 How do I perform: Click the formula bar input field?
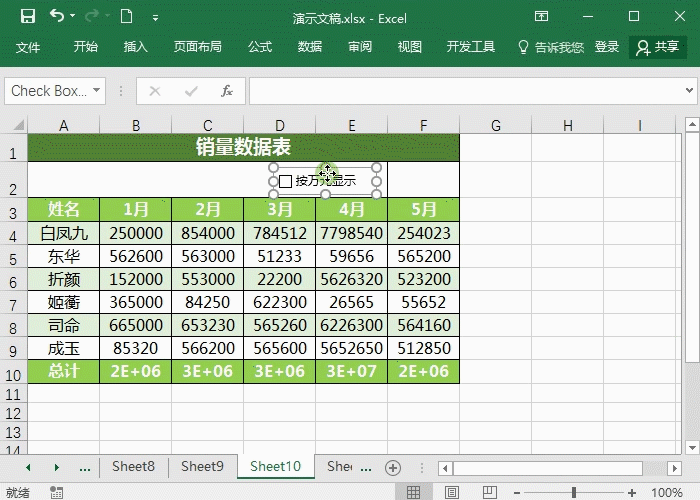pyautogui.click(x=460, y=91)
